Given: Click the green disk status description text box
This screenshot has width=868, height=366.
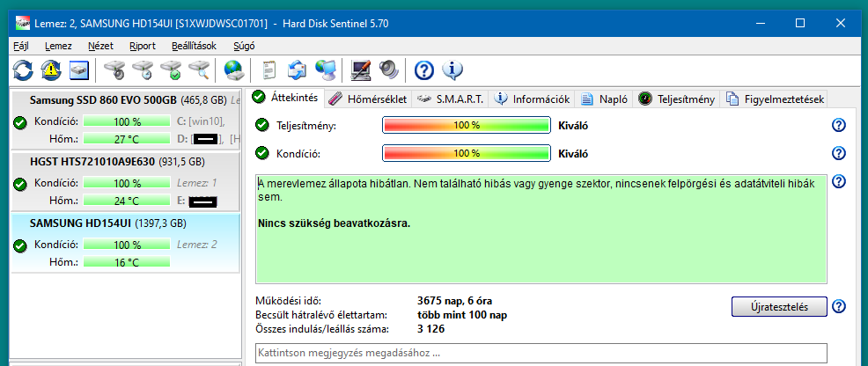Looking at the screenshot, I should point(541,230).
